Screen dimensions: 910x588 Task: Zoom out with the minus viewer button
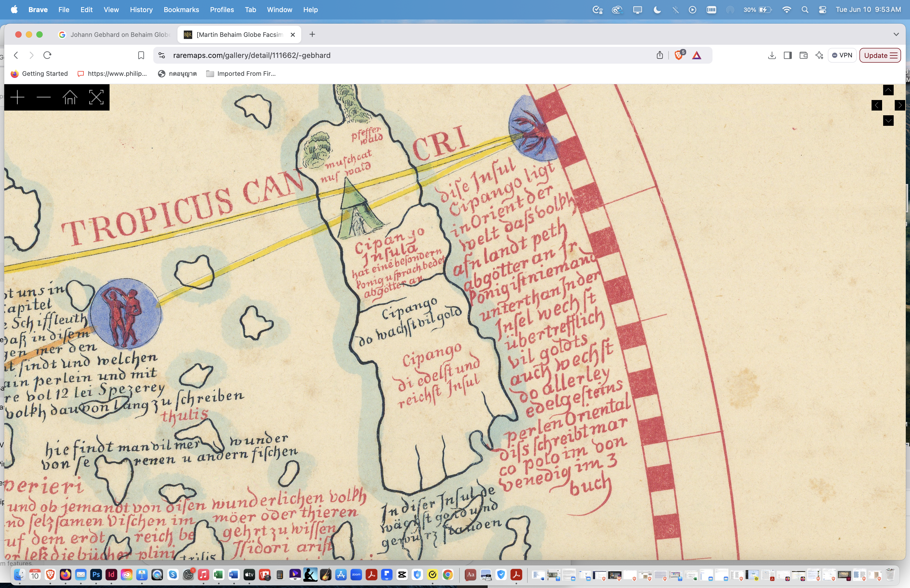[x=43, y=97]
